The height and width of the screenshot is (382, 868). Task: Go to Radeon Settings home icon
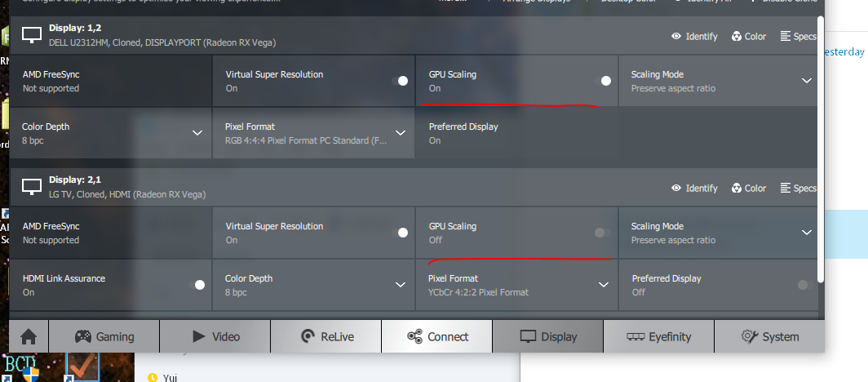(x=29, y=336)
